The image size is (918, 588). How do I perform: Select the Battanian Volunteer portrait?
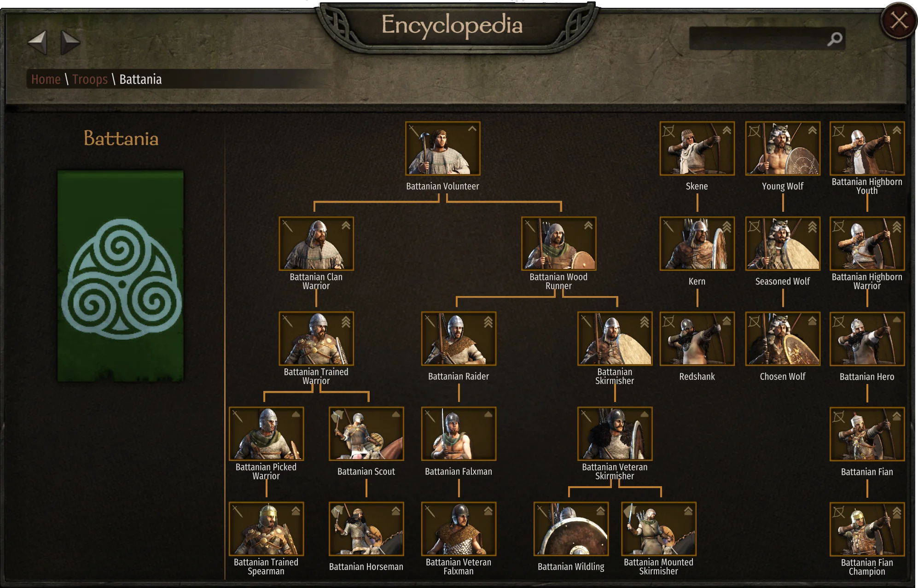(442, 148)
